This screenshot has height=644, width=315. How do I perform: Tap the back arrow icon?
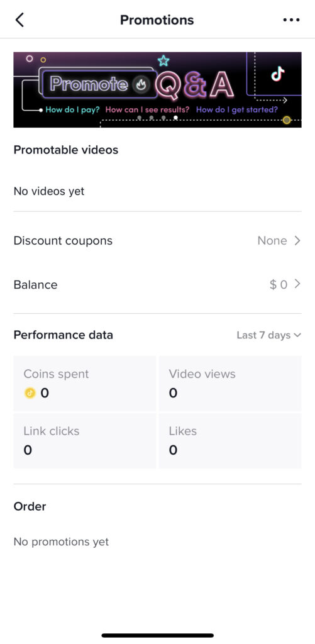pyautogui.click(x=19, y=19)
